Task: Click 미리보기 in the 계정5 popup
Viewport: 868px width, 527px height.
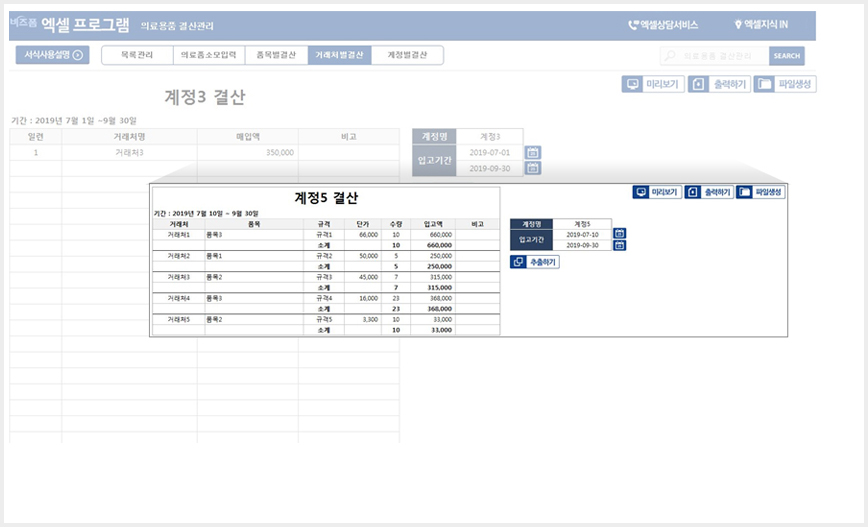Action: click(x=657, y=192)
